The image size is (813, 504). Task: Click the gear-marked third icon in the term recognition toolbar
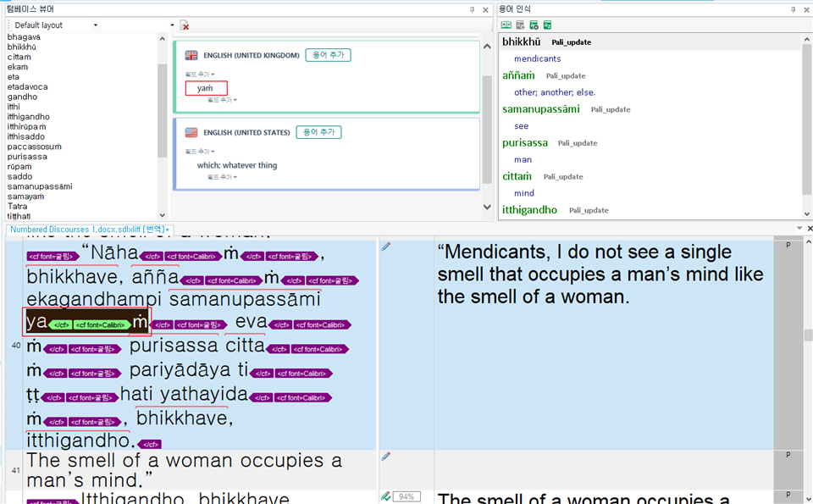(x=534, y=25)
